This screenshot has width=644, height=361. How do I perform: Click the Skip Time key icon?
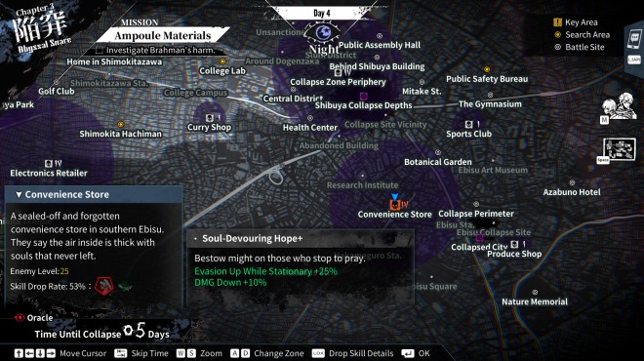pos(120,353)
